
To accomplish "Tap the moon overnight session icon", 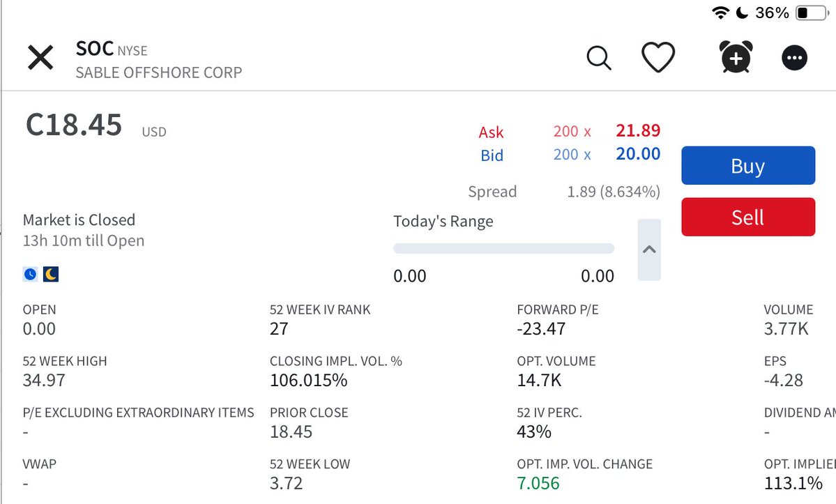I will point(51,274).
